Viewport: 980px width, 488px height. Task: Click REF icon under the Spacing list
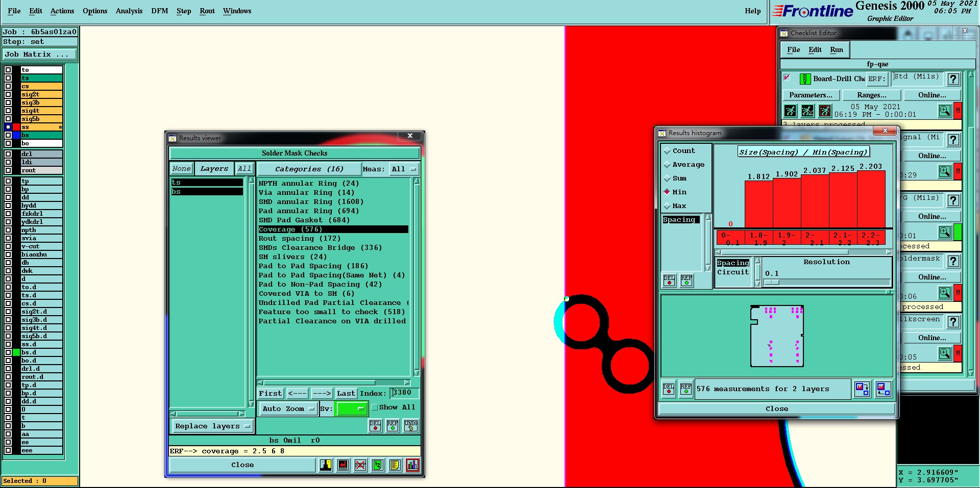(x=687, y=280)
